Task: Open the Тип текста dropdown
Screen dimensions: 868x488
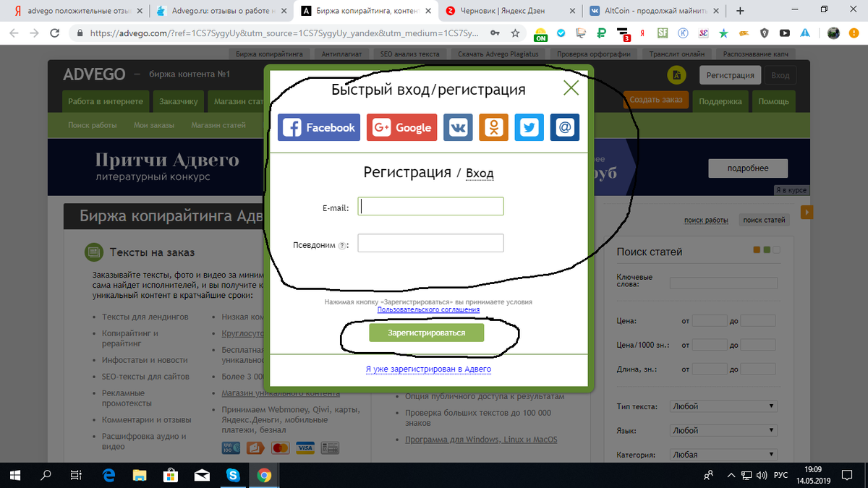Action: [723, 406]
